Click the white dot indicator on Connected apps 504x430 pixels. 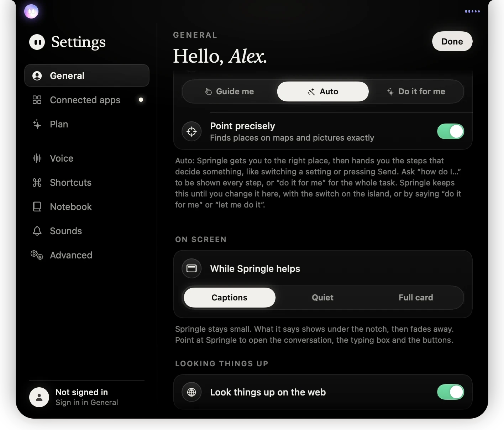[141, 100]
